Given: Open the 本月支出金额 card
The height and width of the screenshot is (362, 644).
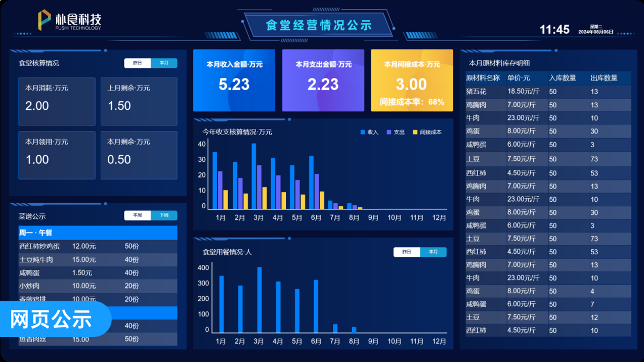Looking at the screenshot, I should point(323,80).
